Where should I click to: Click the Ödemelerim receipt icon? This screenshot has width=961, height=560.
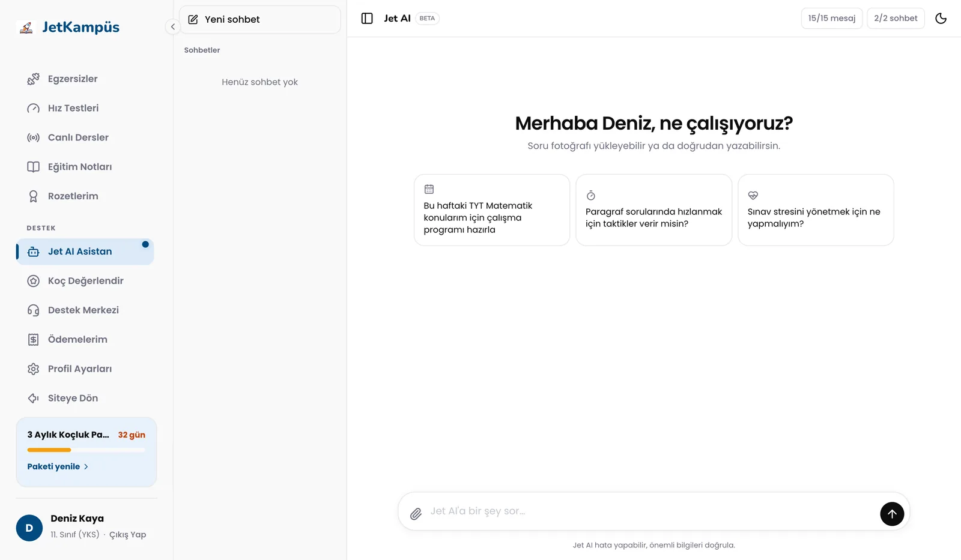(34, 340)
